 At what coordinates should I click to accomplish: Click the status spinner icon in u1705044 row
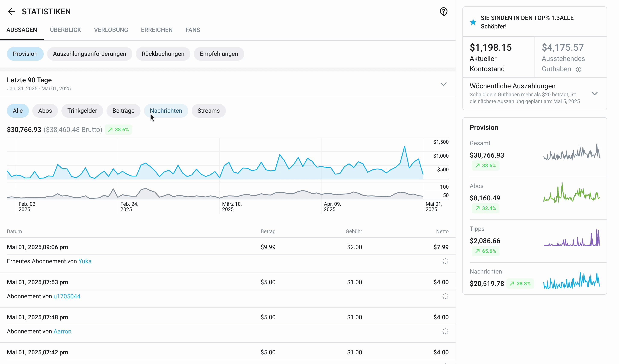pyautogui.click(x=445, y=296)
